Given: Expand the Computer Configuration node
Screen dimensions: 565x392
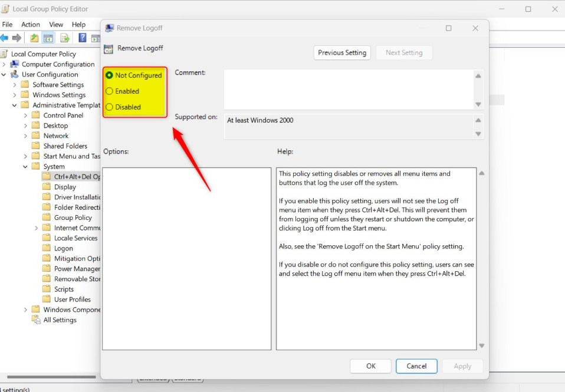Looking at the screenshot, I should click(4, 64).
